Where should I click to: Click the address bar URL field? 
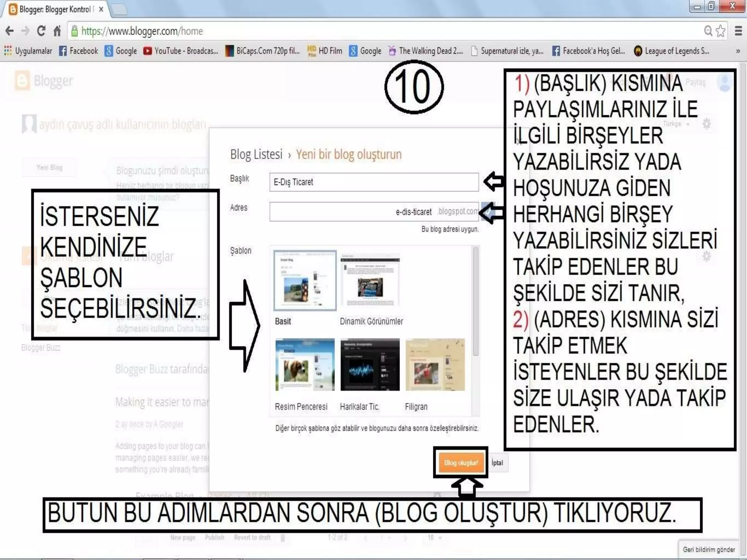[387, 31]
